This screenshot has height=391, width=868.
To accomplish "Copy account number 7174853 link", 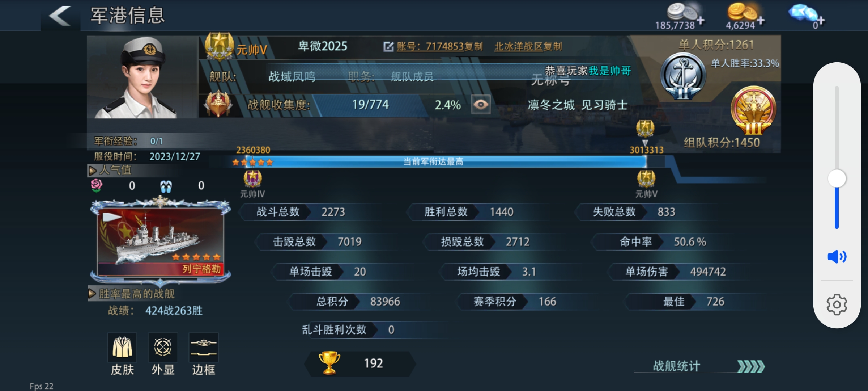I will [439, 46].
